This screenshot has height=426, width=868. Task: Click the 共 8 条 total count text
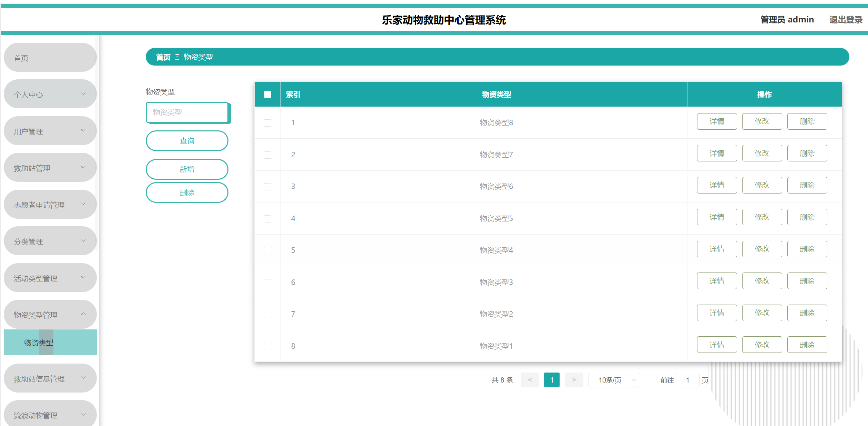pos(502,380)
